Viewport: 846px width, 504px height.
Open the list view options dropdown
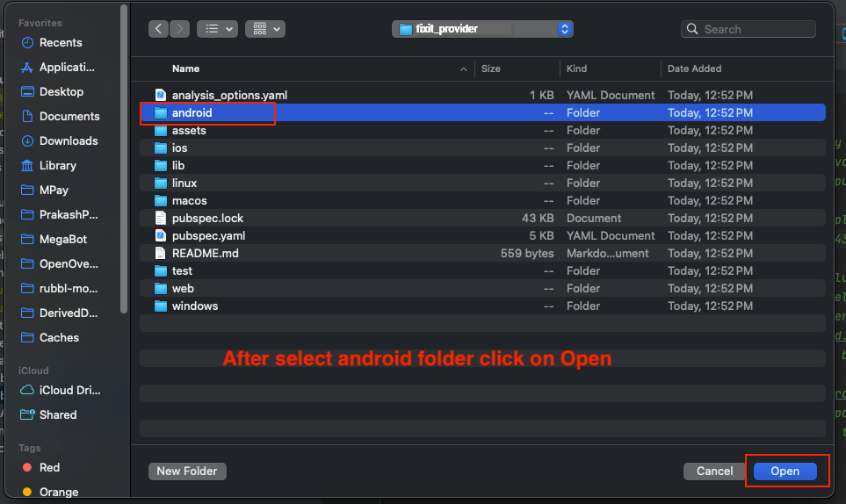coord(217,29)
